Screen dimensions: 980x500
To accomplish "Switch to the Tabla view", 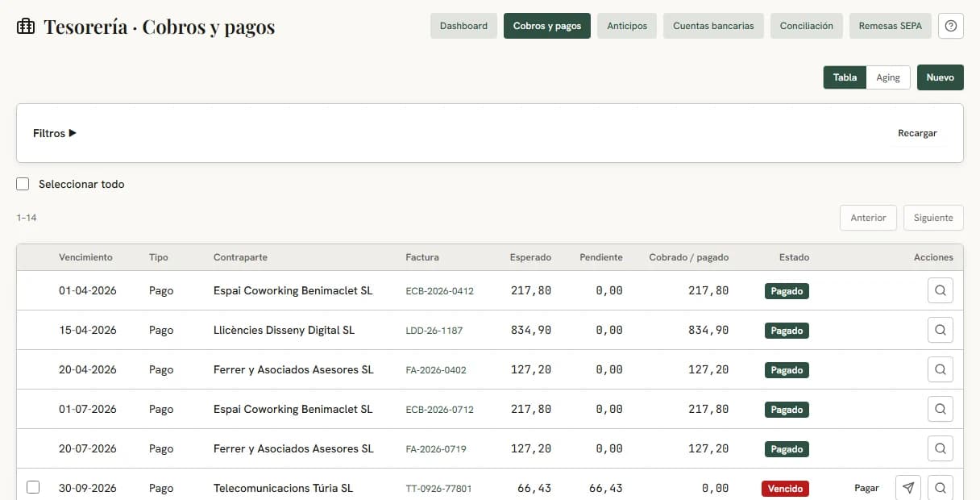I will pos(845,77).
